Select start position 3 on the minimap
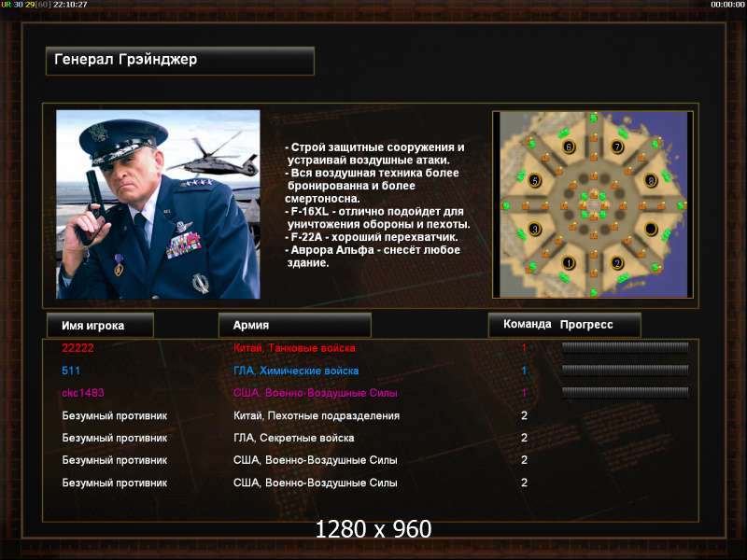Viewport: 747px width, 560px height. click(x=534, y=229)
